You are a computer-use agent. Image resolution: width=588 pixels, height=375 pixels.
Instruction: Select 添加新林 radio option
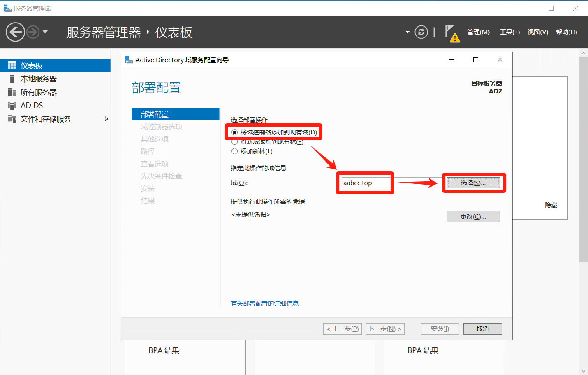(234, 151)
